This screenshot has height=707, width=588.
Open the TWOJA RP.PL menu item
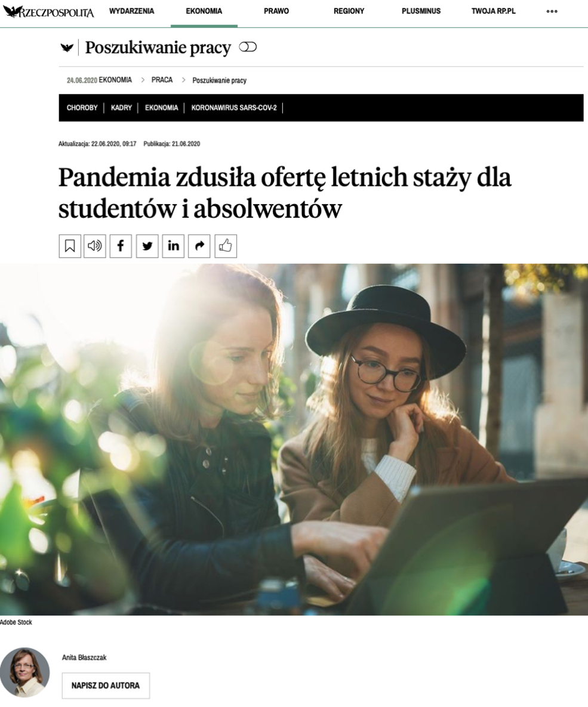pos(493,11)
